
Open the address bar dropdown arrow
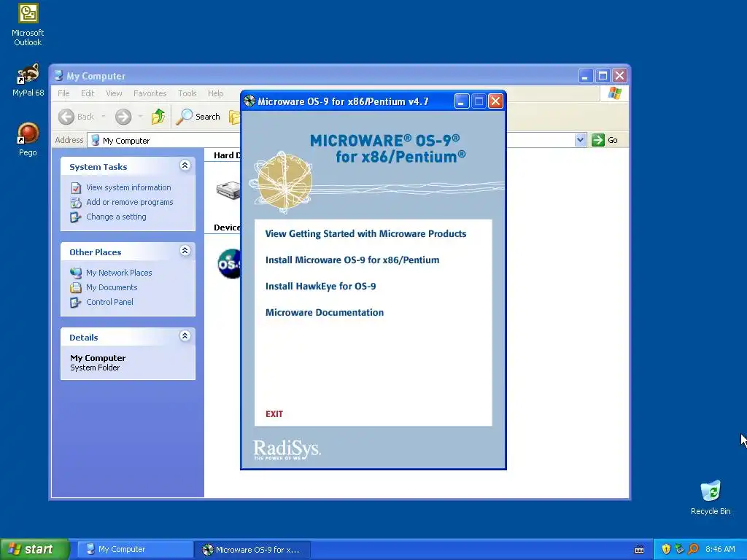point(580,140)
